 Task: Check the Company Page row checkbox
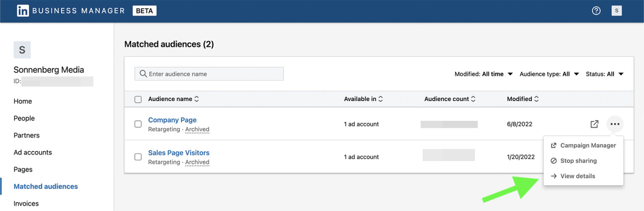(138, 124)
